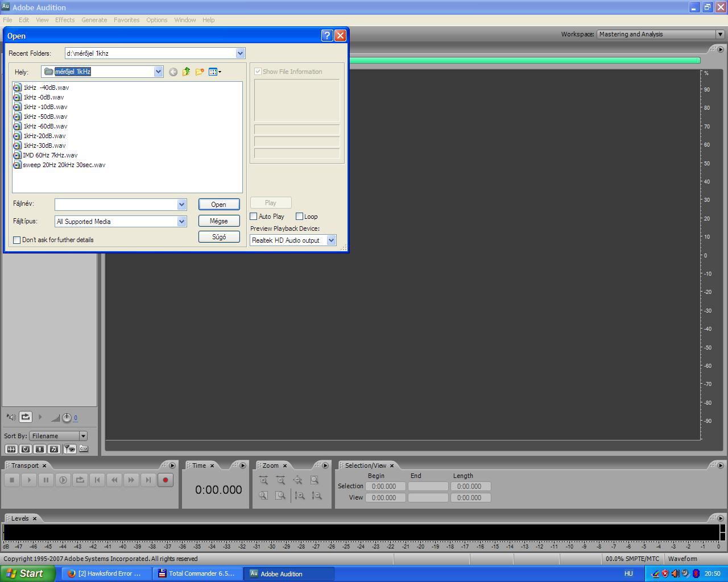728x582 pixels.
Task: Open the Transport panel options menu arrow
Action: click(x=172, y=465)
